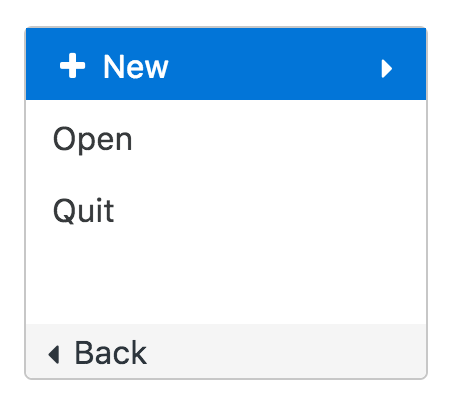Open the submenu via the right caret
The image size is (466, 396).
coord(386,69)
